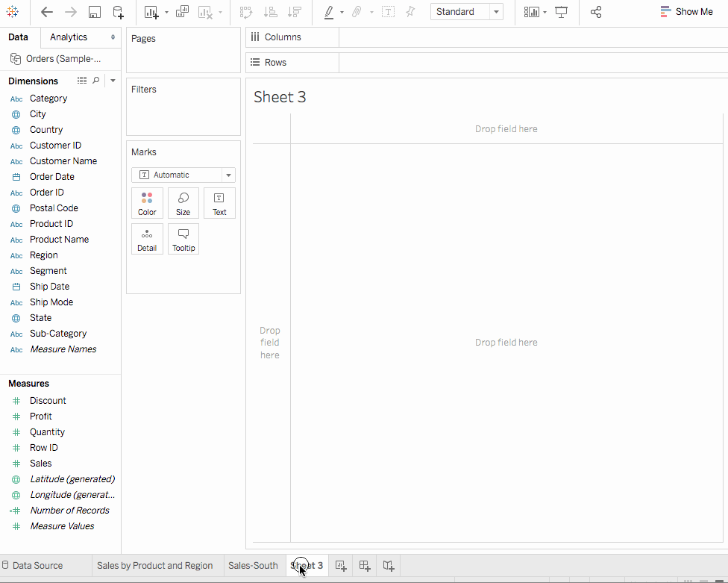Click the Sort ascending icon
The height and width of the screenshot is (583, 728).
pos(270,12)
